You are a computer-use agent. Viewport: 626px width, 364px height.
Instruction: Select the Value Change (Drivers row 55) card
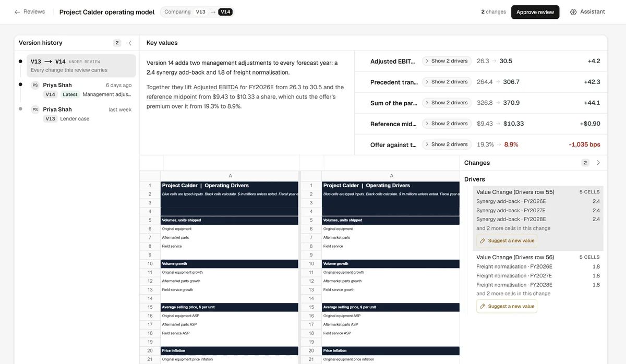[x=538, y=219]
